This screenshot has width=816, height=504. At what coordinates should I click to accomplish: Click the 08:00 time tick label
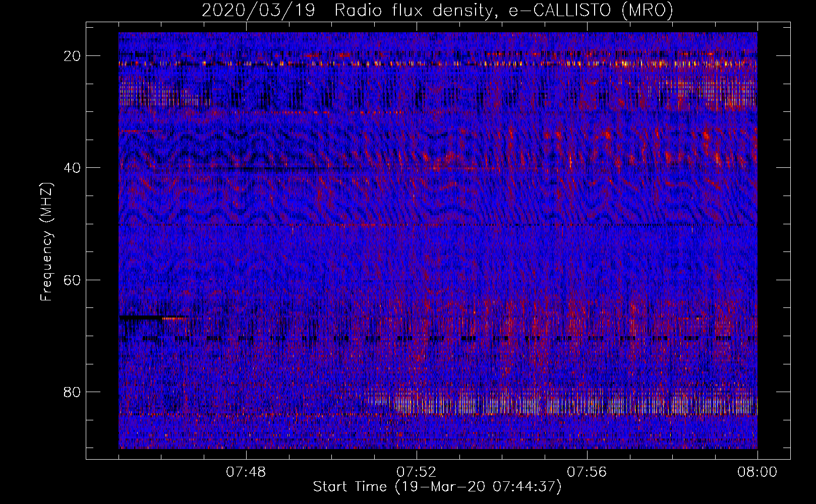757,472
